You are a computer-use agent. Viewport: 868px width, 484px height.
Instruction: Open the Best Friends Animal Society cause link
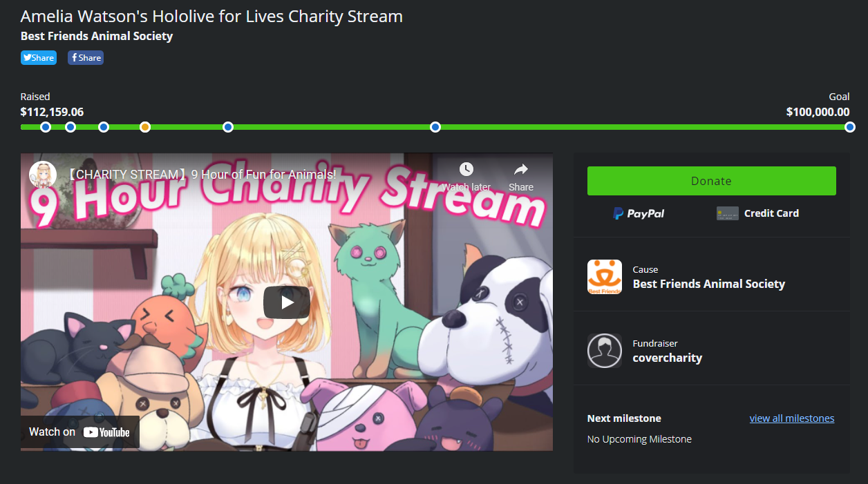click(709, 284)
